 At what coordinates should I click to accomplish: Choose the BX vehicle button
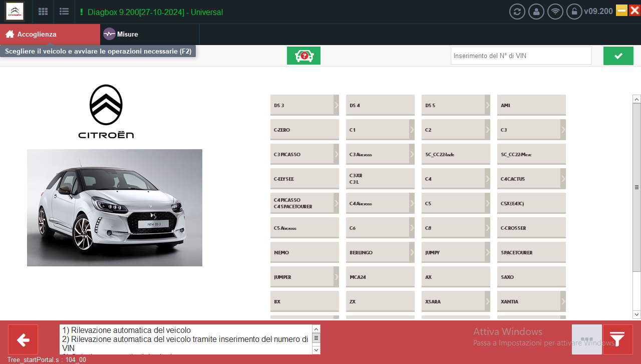point(304,301)
